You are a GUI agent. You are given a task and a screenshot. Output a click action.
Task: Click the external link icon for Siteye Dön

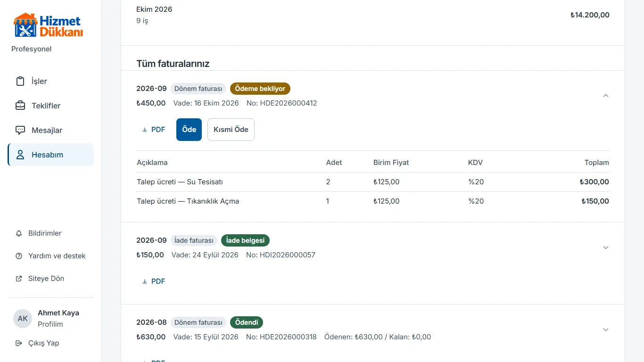pyautogui.click(x=19, y=279)
